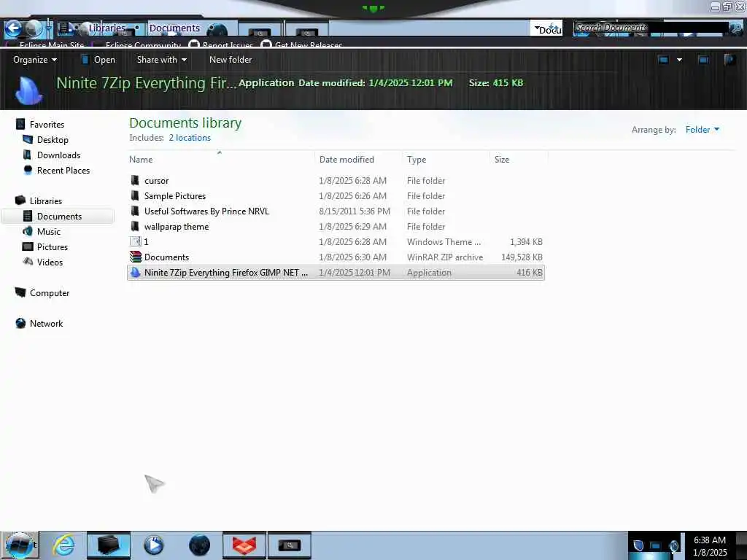The width and height of the screenshot is (747, 560).
Task: Expand the Share with dropdown
Action: pyautogui.click(x=161, y=60)
